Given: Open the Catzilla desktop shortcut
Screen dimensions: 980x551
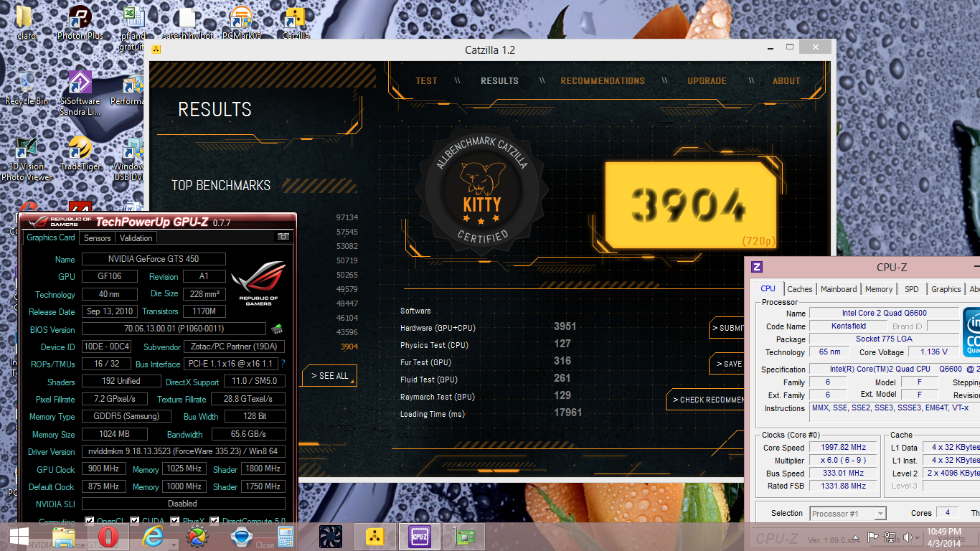Looking at the screenshot, I should [x=296, y=22].
